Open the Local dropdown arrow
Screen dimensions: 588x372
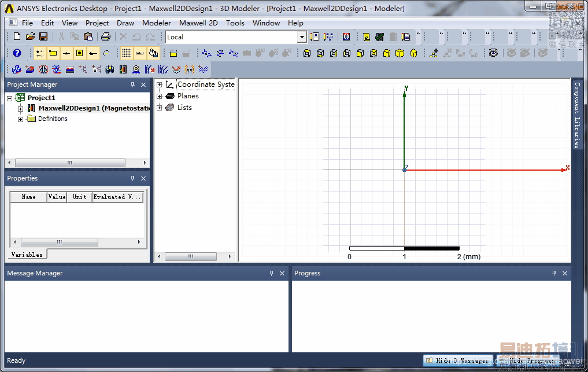[302, 37]
